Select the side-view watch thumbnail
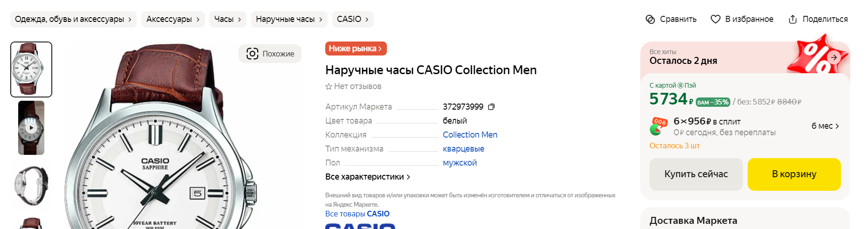Viewport: 868px width, 229px height. tap(31, 186)
